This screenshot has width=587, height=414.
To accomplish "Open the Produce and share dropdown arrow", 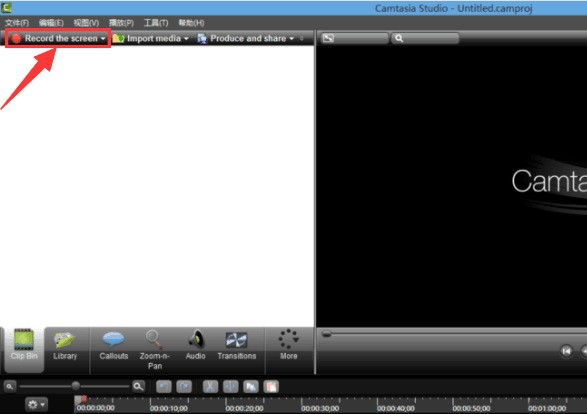I will coord(291,39).
